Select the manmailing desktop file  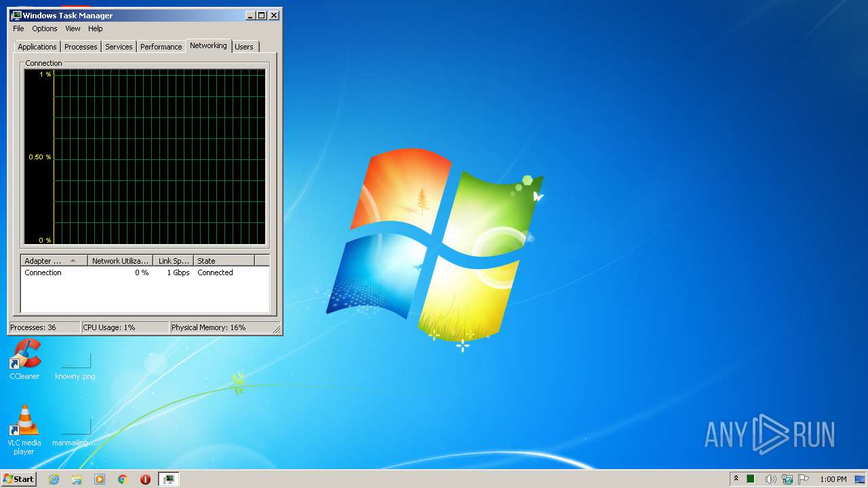point(75,432)
